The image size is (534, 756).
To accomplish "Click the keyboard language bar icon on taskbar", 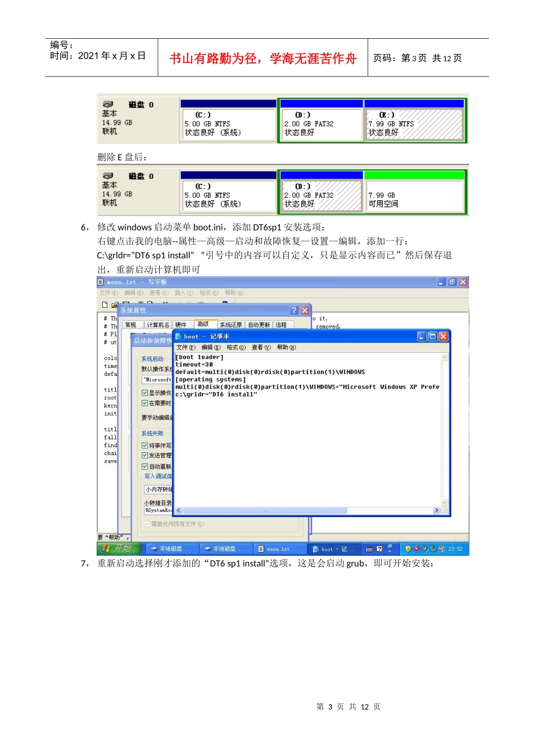I will (x=369, y=550).
